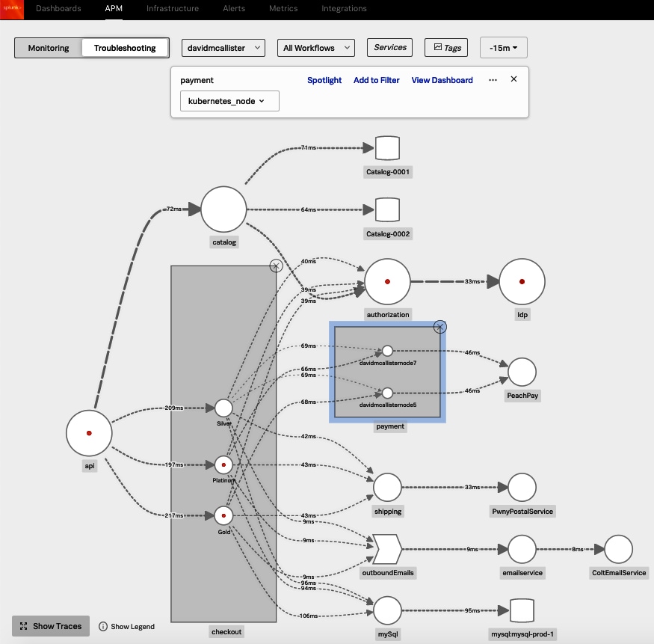Click the 209ms api to Silver edge label
This screenshot has height=644, width=654.
174,408
